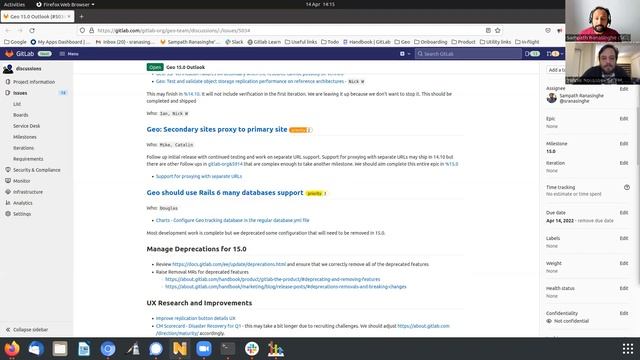Open Terminal from the dock
This screenshot has width=640, height=360.
[228, 349]
